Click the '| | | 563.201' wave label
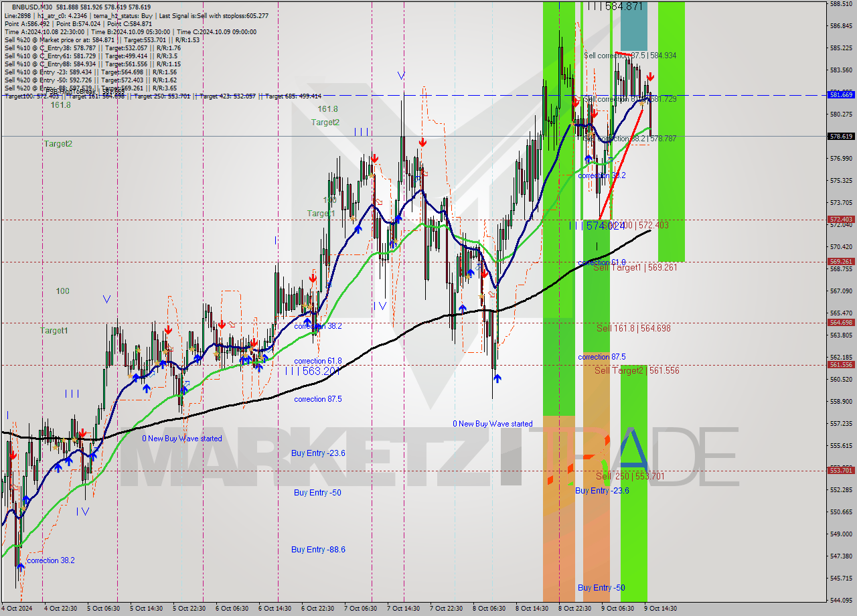This screenshot has height=616, width=857. tap(314, 371)
